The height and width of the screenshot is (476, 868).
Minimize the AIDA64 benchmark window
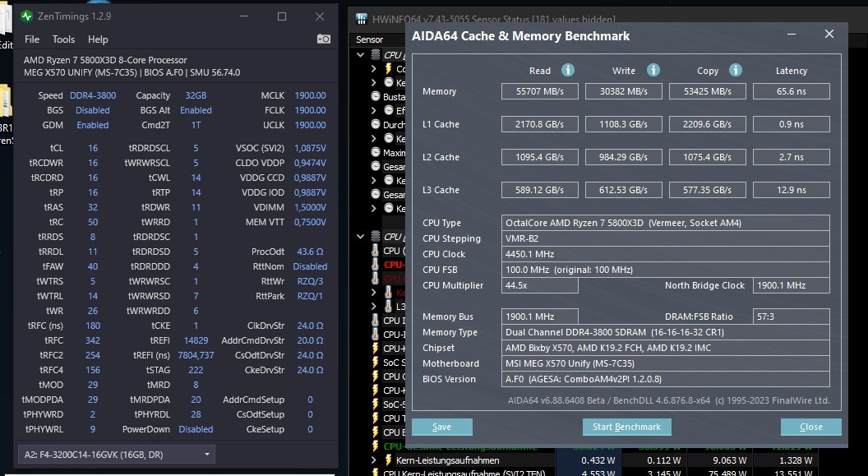(792, 35)
